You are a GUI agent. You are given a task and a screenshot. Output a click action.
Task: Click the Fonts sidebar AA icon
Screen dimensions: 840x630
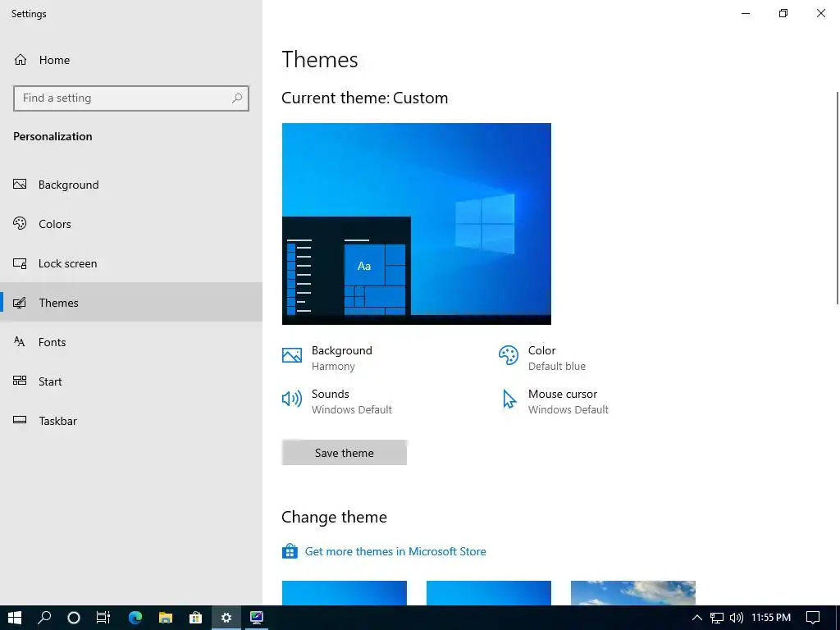pos(20,342)
